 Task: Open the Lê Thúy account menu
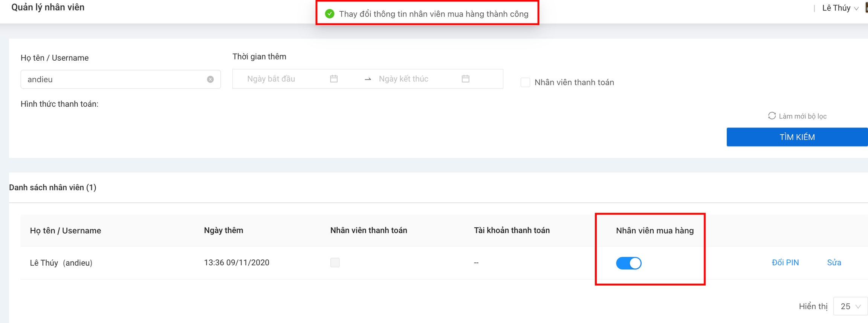840,8
